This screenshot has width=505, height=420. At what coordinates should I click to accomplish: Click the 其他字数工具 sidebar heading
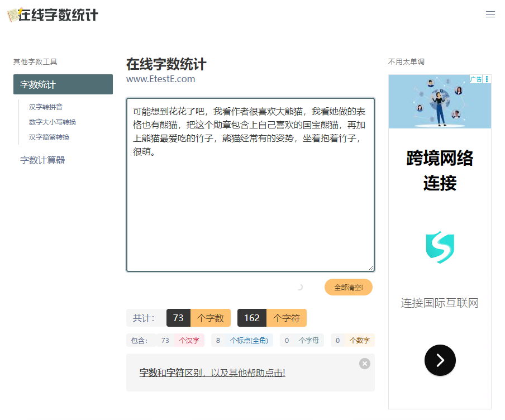(x=35, y=62)
